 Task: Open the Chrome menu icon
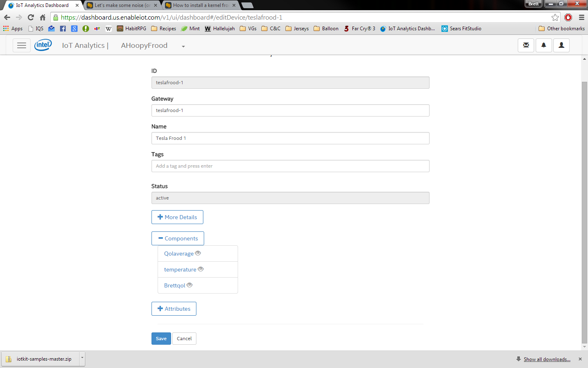(581, 17)
